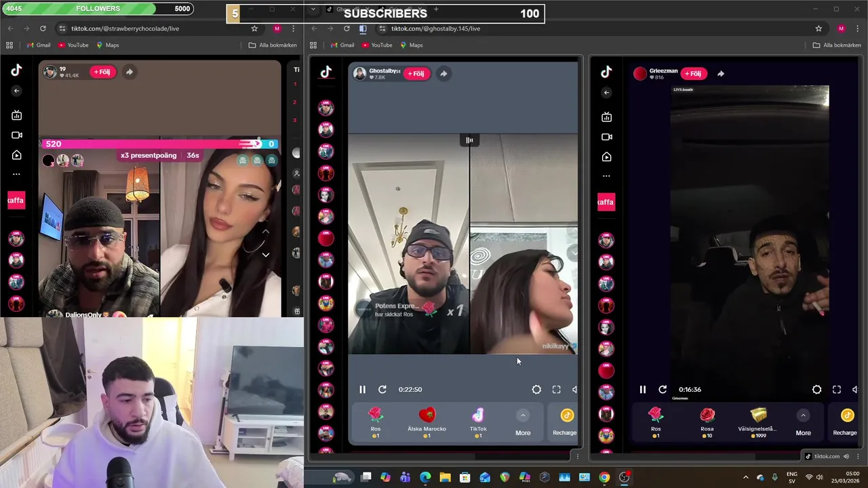Reload the strawberrychocolade page
The image size is (868, 488).
43,28
